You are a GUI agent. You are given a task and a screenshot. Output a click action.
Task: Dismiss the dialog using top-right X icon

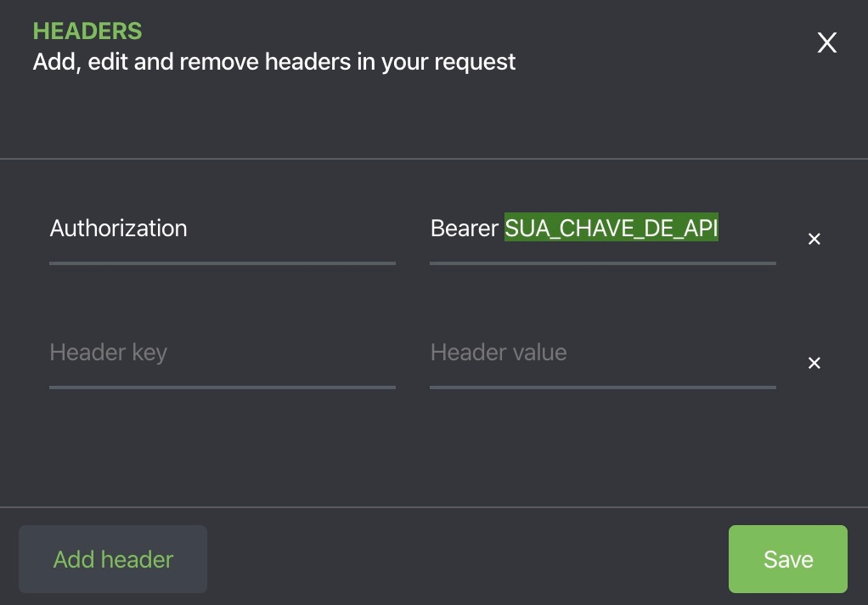click(x=826, y=43)
